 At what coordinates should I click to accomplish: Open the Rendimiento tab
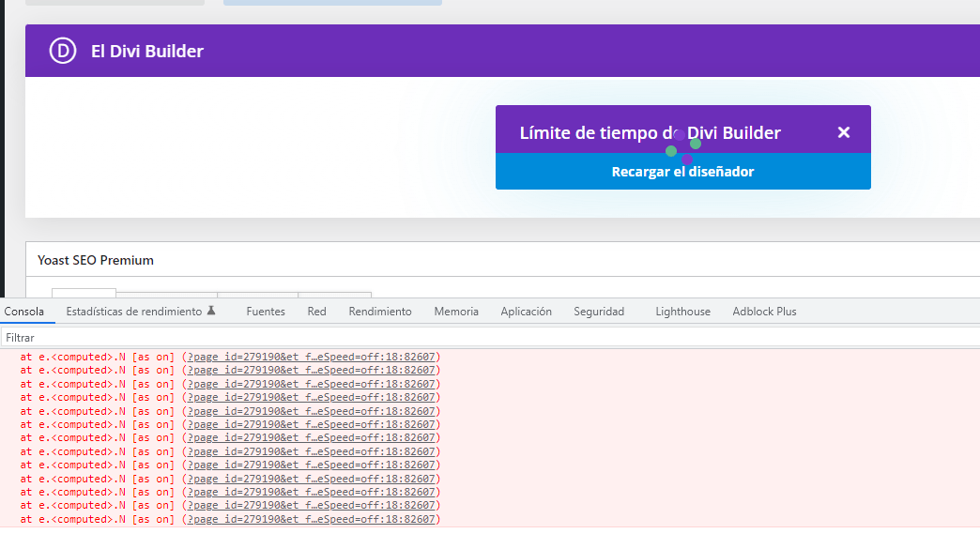pyautogui.click(x=380, y=311)
